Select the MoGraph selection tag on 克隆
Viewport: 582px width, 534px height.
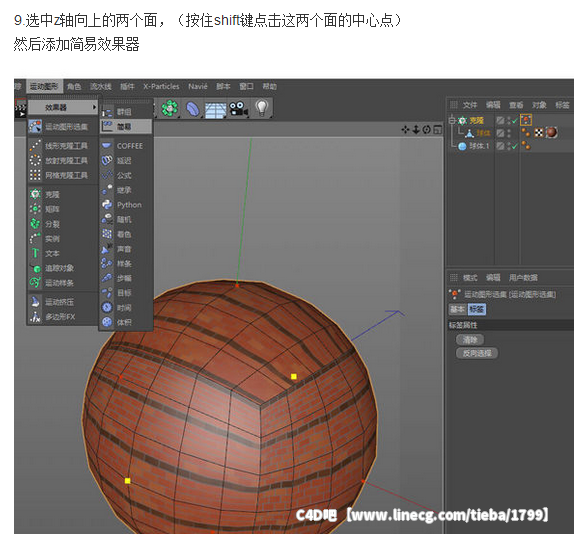526,120
